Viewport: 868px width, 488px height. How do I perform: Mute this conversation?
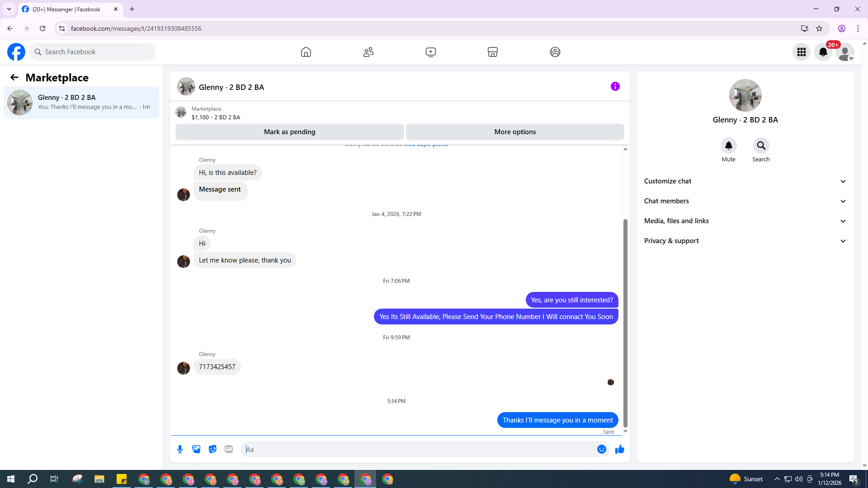click(x=728, y=145)
